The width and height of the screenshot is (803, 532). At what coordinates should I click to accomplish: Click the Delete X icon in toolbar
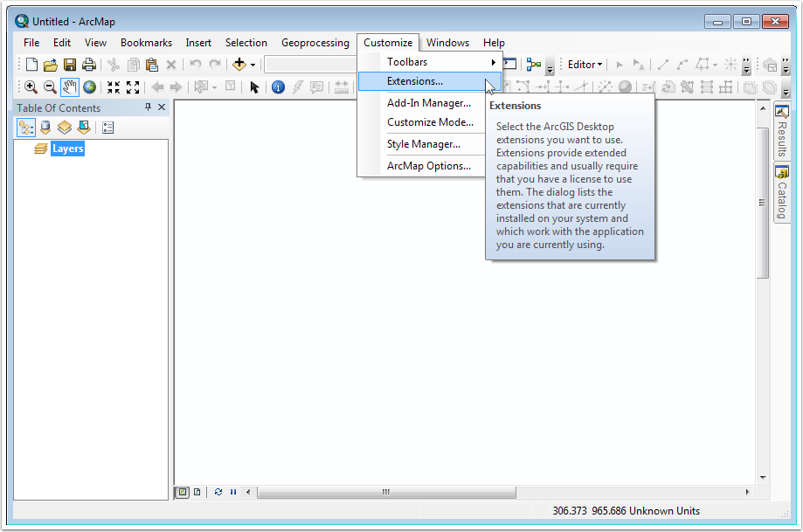[x=171, y=65]
